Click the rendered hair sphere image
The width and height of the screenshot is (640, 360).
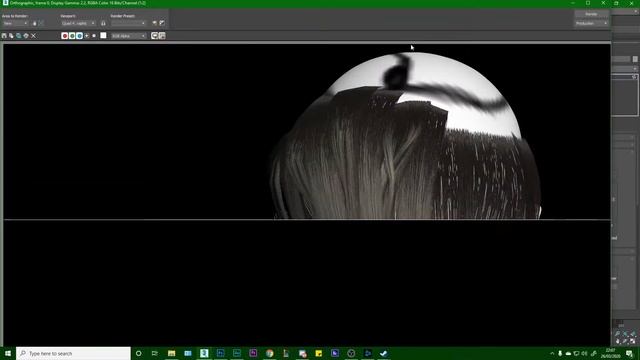click(x=406, y=137)
